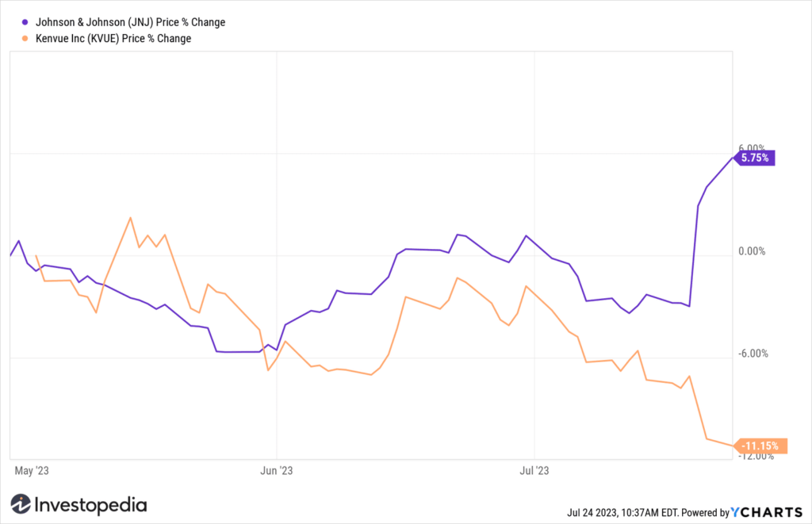812x524 pixels.
Task: Click the KVUE line's highest peak
Action: 131,217
